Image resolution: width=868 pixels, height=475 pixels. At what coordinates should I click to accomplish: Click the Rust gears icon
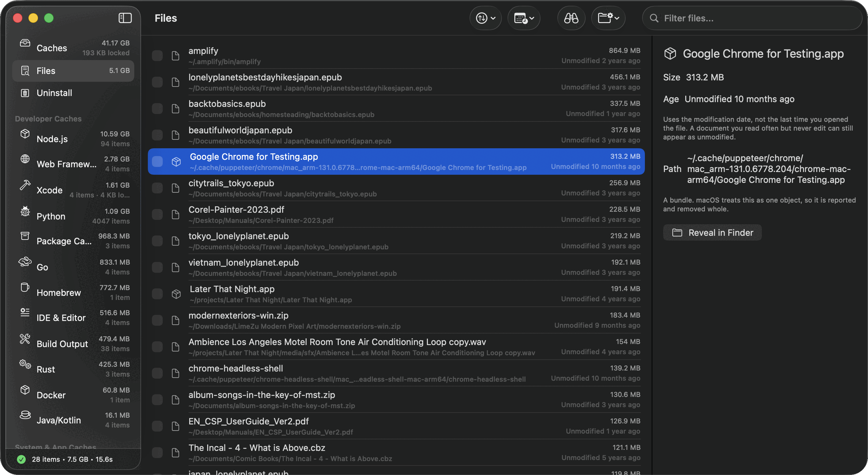[25, 364]
